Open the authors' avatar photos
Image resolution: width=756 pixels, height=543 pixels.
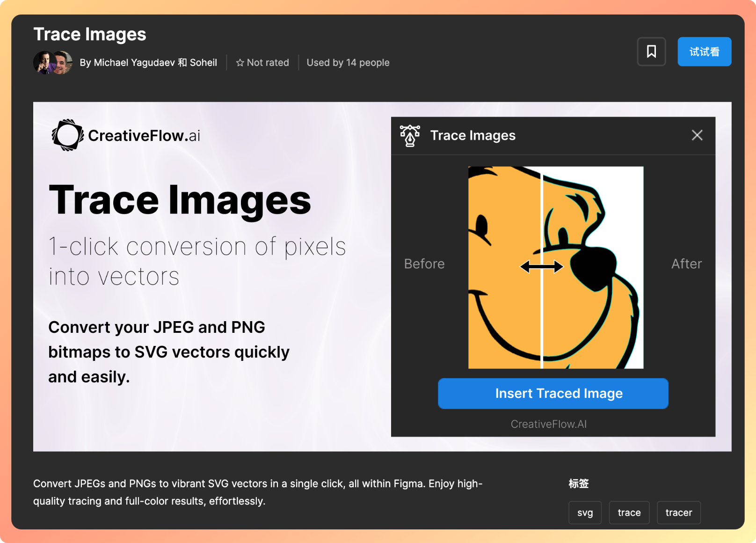53,63
